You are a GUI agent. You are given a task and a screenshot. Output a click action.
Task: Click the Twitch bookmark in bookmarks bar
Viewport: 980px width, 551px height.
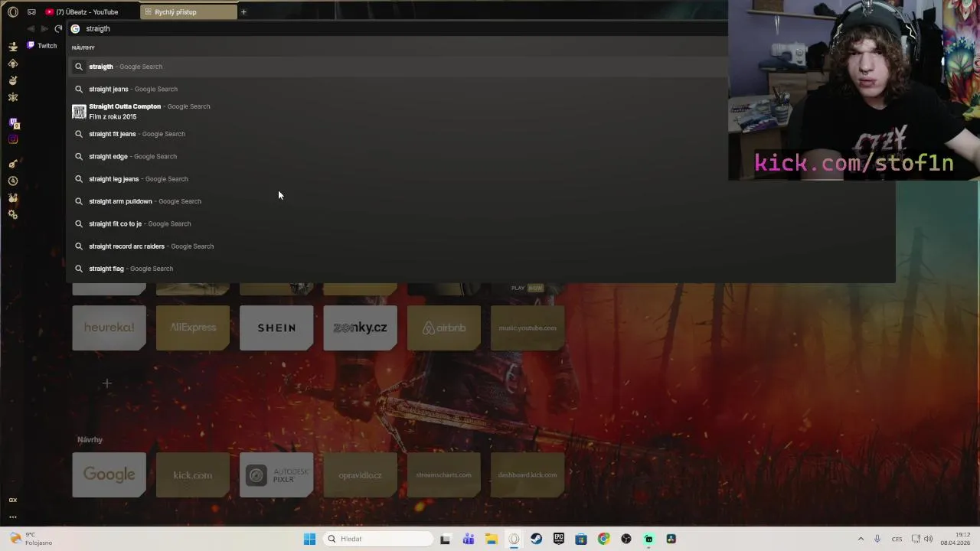pyautogui.click(x=42, y=45)
